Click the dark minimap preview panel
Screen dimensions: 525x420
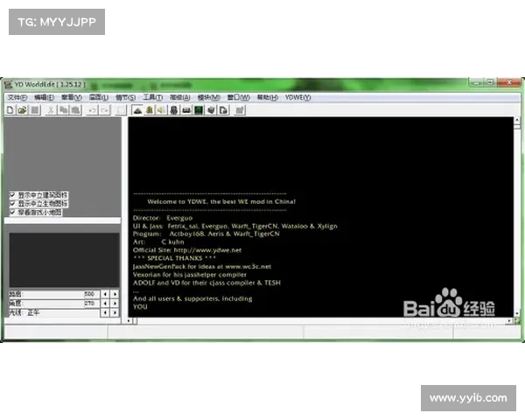point(64,260)
